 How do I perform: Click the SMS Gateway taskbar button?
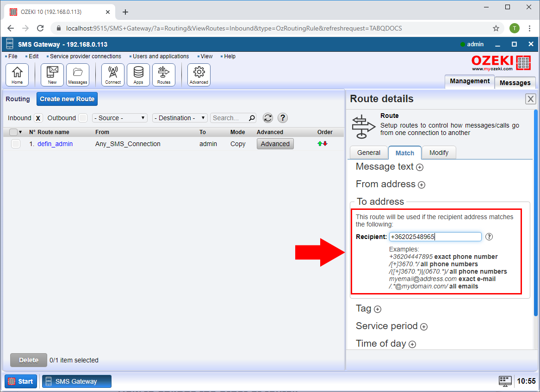76,381
